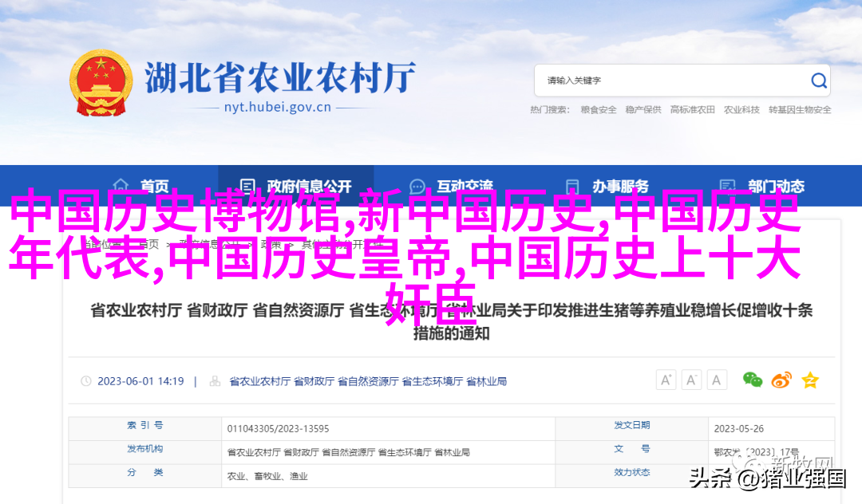The image size is (862, 504).
Task: Focus the 请输入关键字 search field
Action: (670, 81)
